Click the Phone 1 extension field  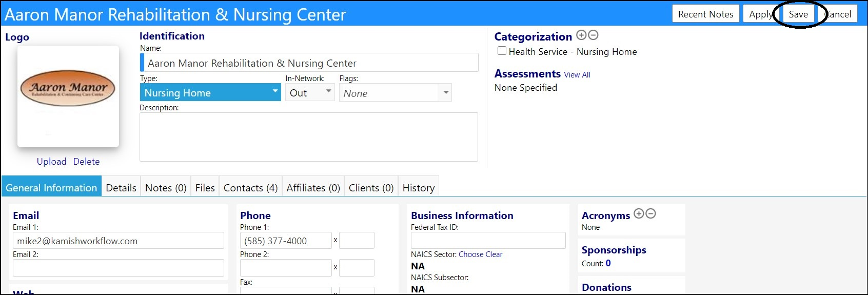[x=357, y=241]
